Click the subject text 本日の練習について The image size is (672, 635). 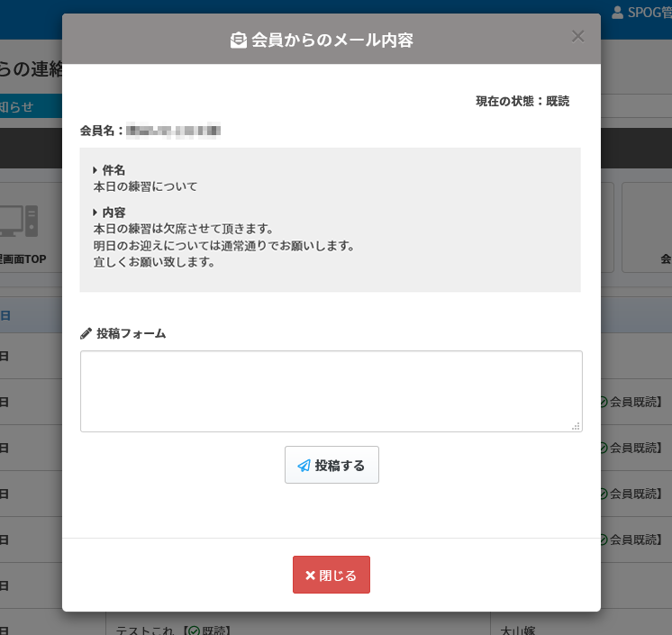145,186
